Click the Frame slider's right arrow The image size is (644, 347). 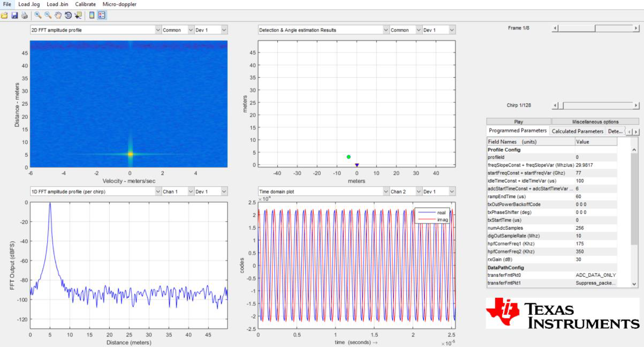pyautogui.click(x=636, y=28)
